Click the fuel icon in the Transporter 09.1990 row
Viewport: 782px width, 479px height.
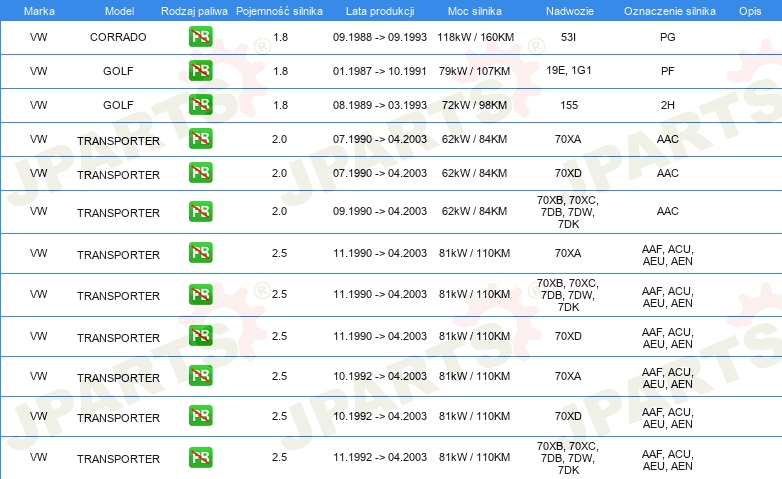pos(200,211)
